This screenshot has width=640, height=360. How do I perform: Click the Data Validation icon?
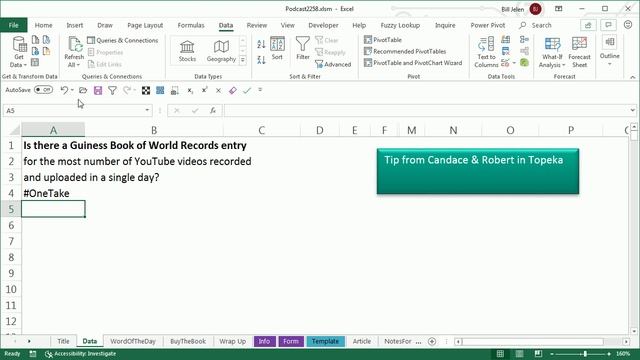[x=506, y=63]
